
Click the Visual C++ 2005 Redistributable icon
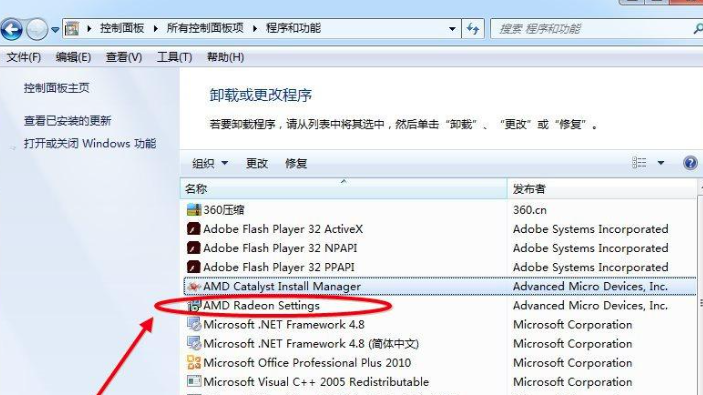click(194, 382)
